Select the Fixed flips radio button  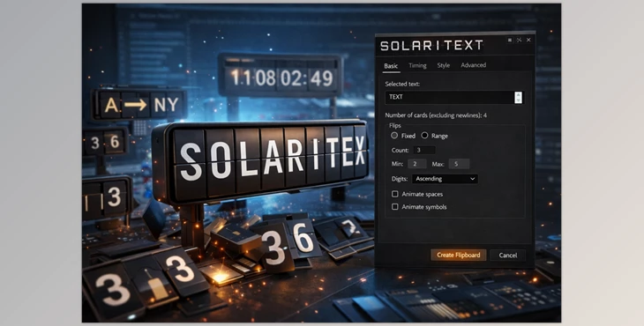[x=394, y=136]
